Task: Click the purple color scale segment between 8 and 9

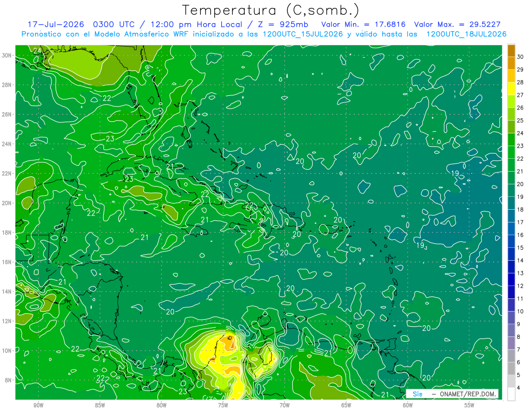Action: tap(511, 330)
